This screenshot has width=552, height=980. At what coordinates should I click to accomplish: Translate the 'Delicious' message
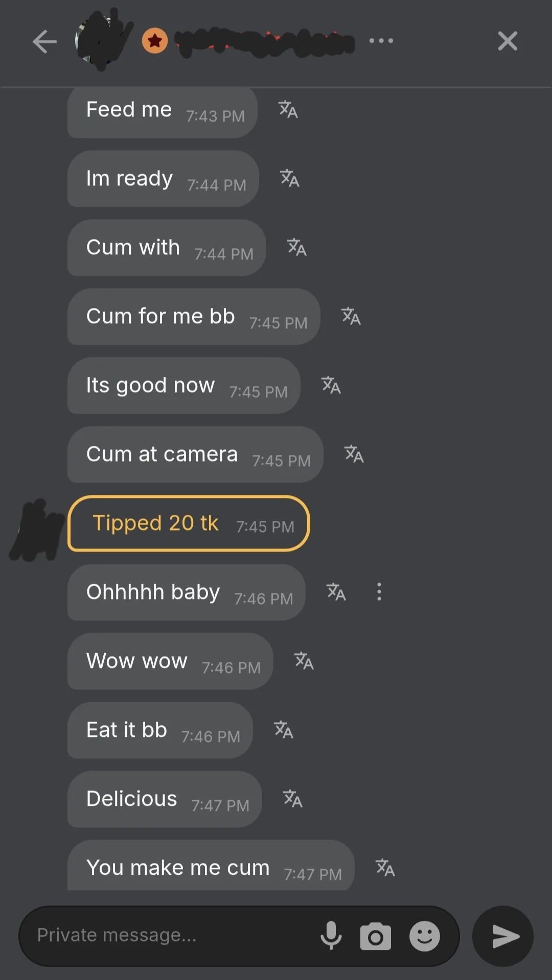tap(293, 799)
